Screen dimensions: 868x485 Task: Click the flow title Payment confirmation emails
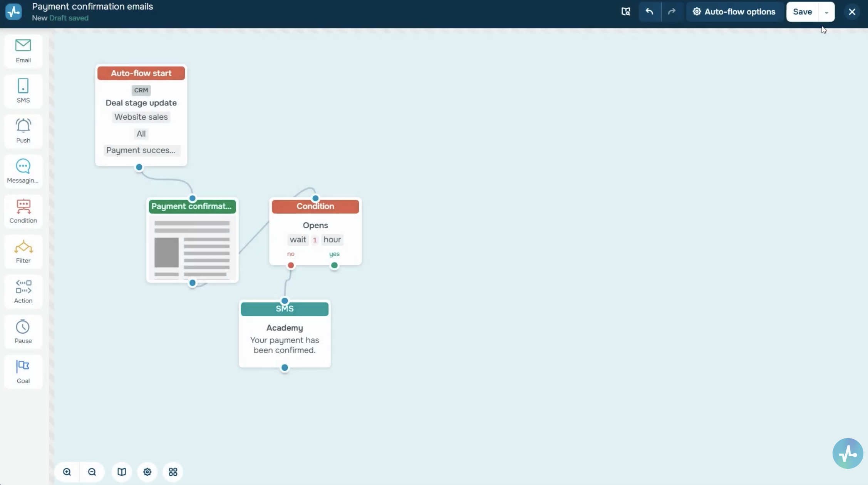(x=92, y=7)
